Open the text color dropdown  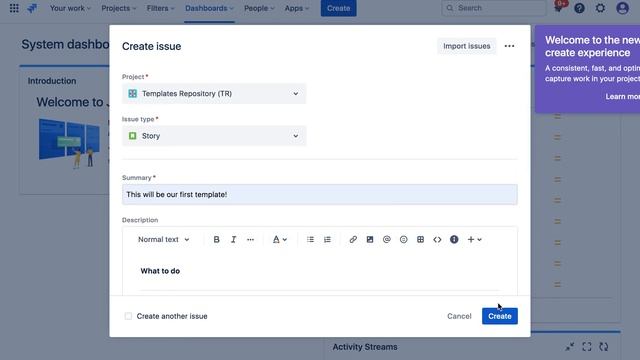(280, 240)
